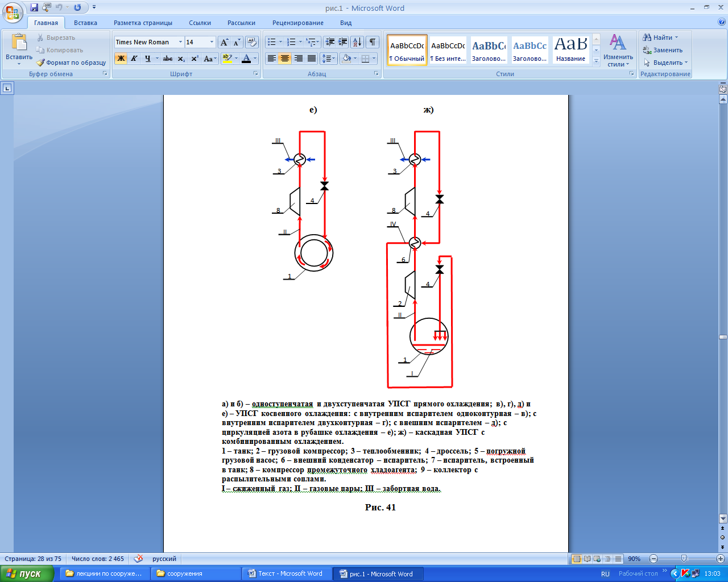Click the Increase Indent icon

click(x=343, y=42)
